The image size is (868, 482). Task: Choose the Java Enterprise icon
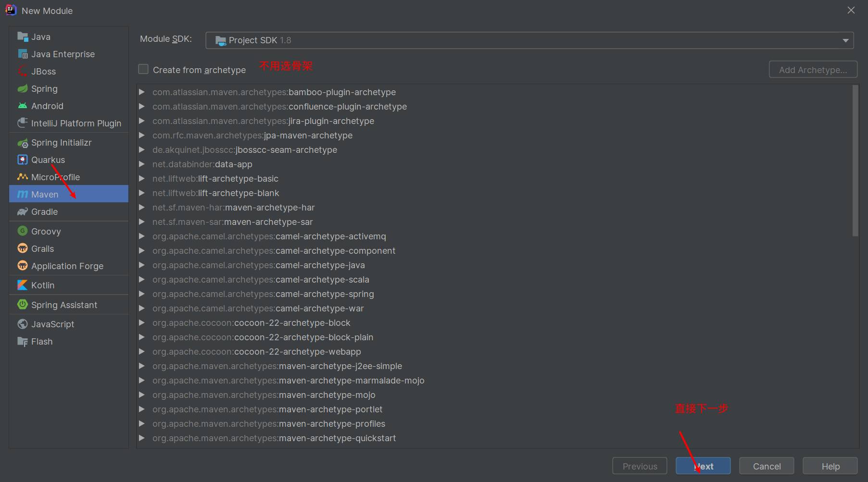(23, 54)
